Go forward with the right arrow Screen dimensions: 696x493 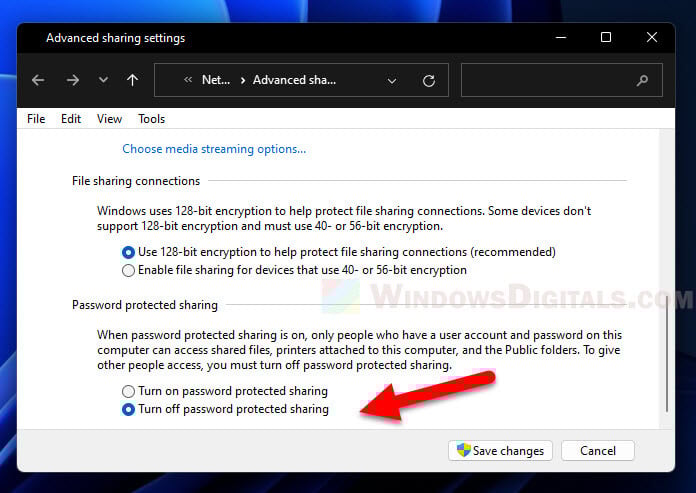[72, 80]
